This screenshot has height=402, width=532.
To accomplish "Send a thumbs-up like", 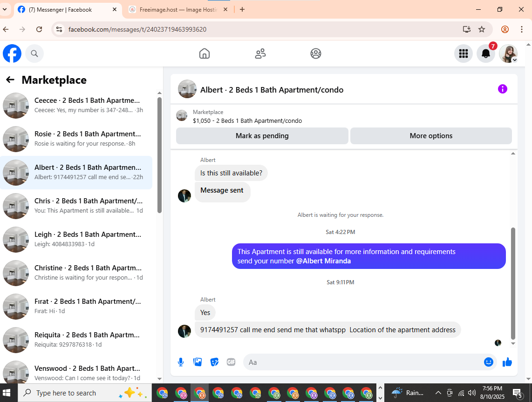I will 507,362.
